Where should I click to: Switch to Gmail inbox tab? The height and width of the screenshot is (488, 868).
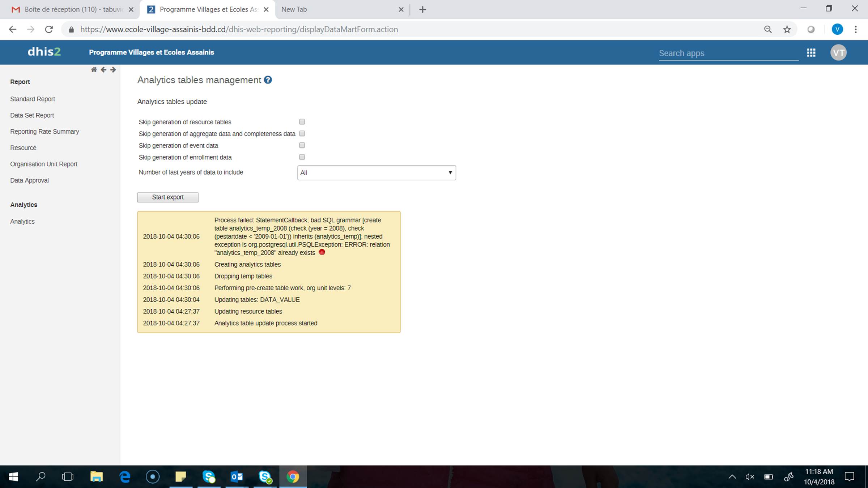(69, 9)
